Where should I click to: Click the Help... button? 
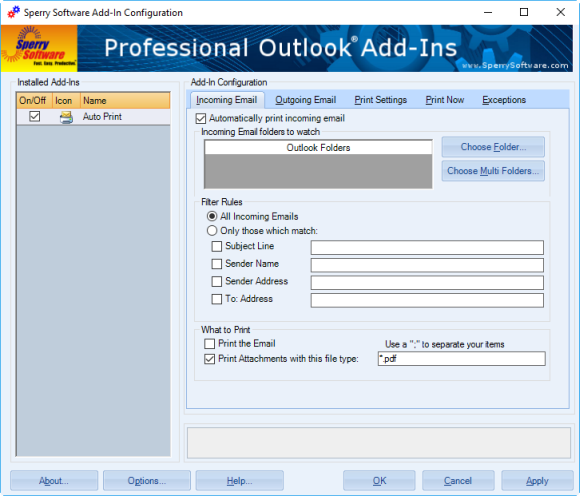pyautogui.click(x=239, y=481)
